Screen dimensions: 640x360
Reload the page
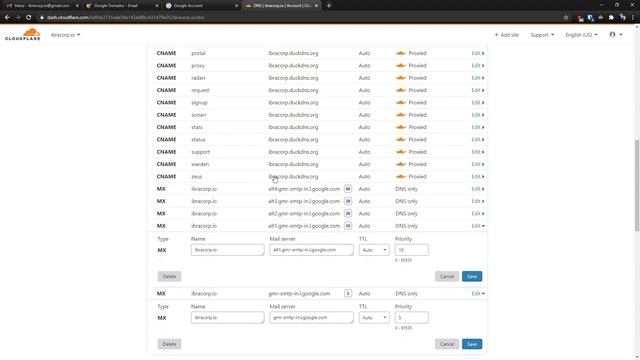pos(29,18)
